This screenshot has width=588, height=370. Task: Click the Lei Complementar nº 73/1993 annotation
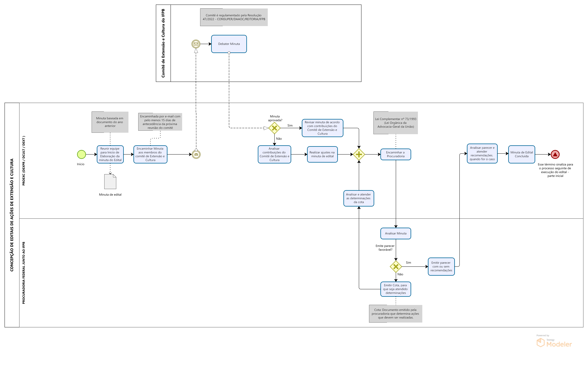(x=396, y=123)
